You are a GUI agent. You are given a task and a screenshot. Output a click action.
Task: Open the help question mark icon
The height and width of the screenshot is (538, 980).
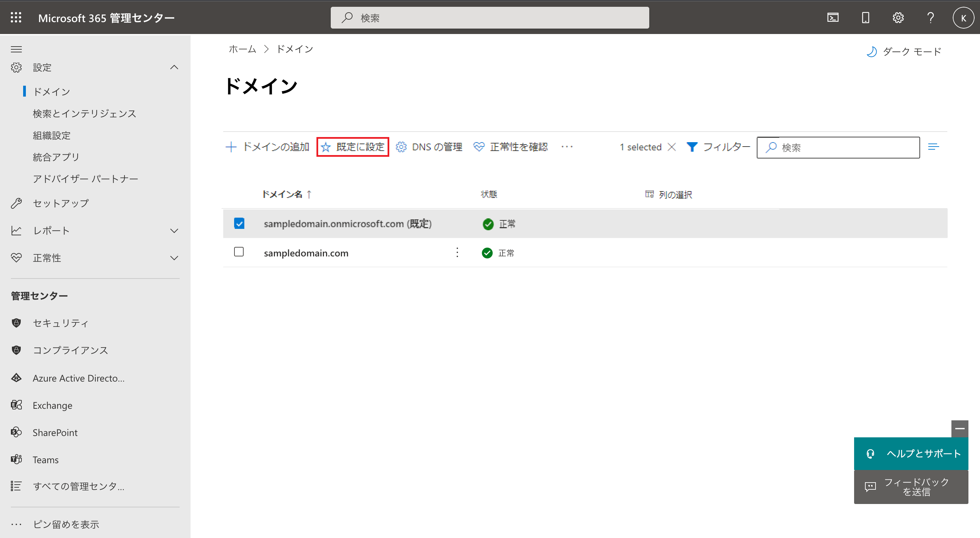pyautogui.click(x=931, y=17)
